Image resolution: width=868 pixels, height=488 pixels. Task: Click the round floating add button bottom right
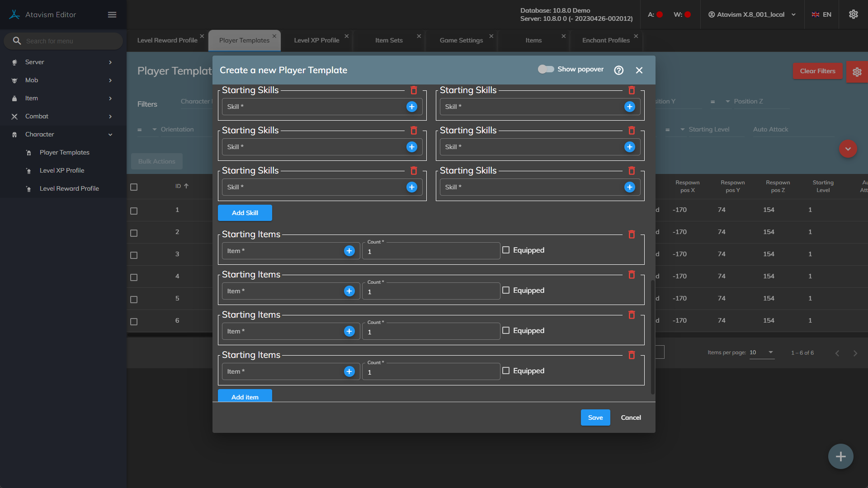[840, 456]
